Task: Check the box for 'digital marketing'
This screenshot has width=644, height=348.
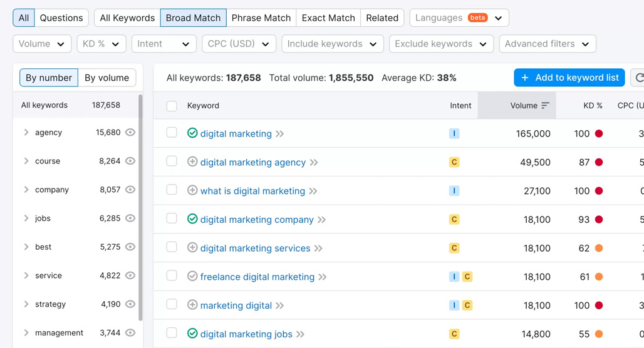Action: 172,133
